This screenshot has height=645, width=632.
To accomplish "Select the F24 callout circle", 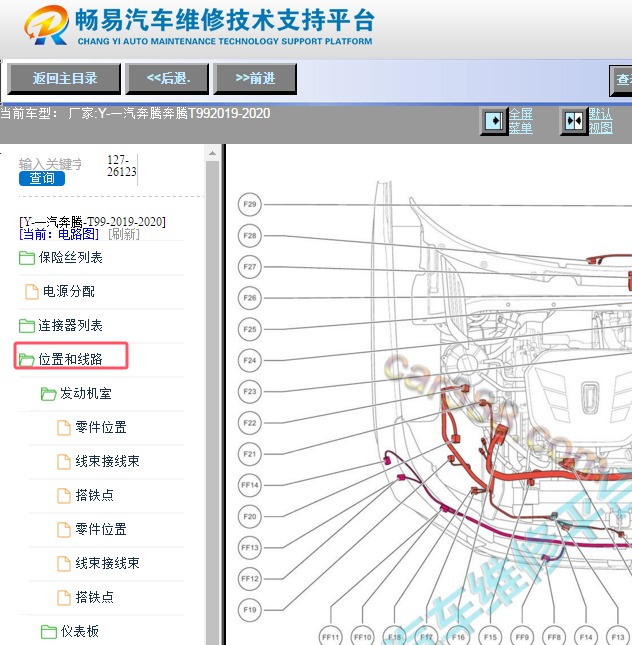I will tap(250, 360).
